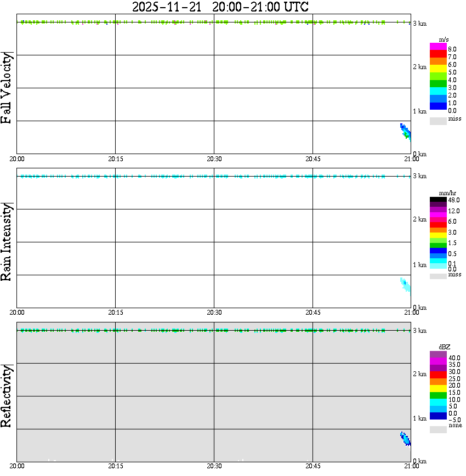Click the 'mm/hr' legend unit label

pyautogui.click(x=447, y=193)
